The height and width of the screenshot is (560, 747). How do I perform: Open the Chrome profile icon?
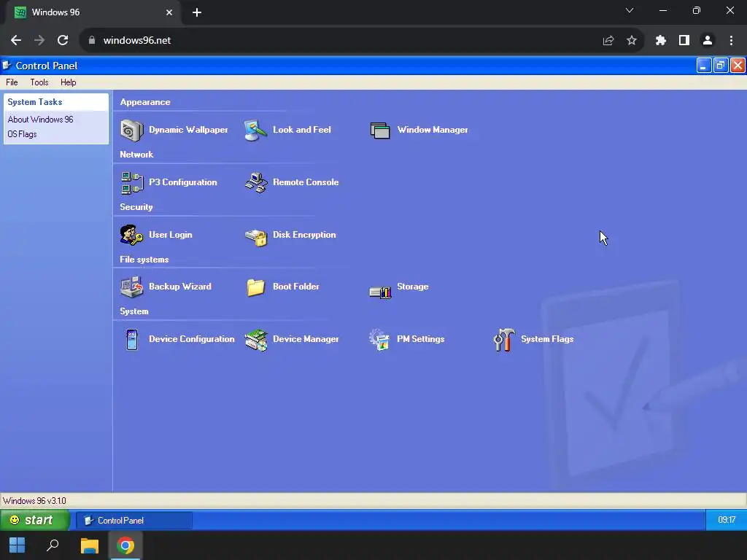(x=708, y=41)
